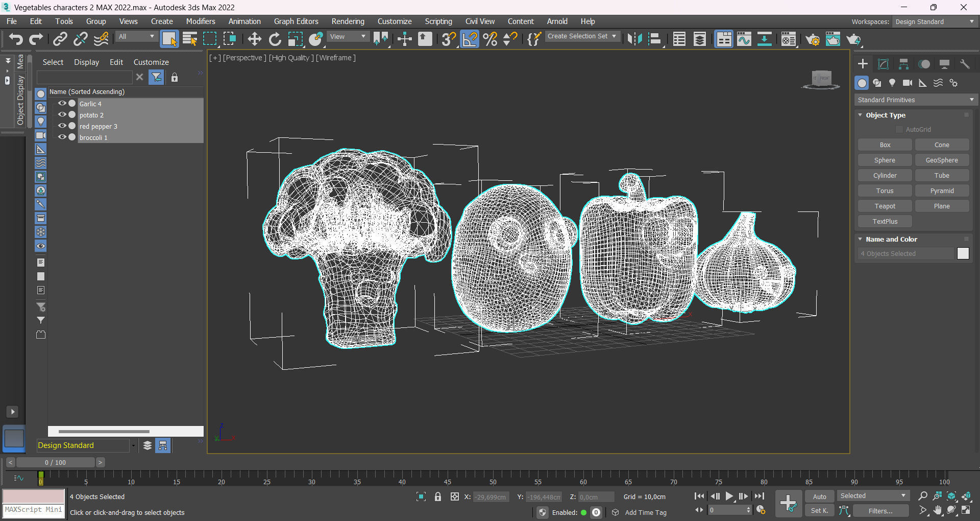Click the Play Animation button
980x521 pixels.
pos(729,496)
